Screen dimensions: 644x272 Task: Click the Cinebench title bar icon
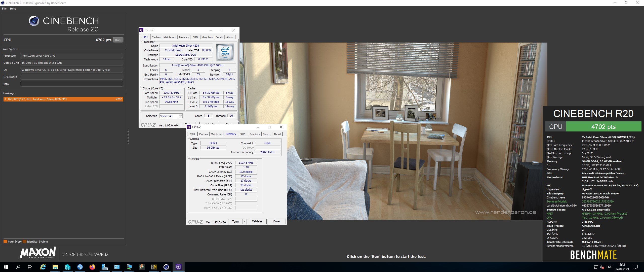pyautogui.click(x=3, y=3)
